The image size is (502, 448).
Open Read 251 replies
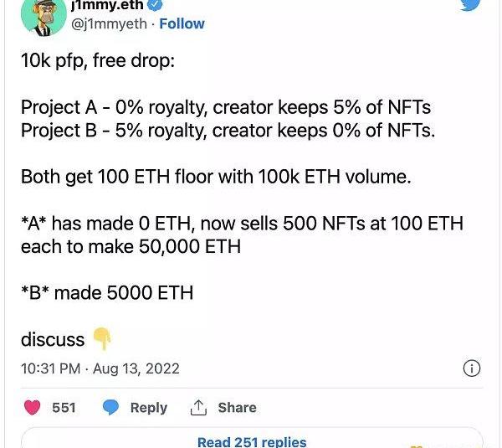(252, 441)
